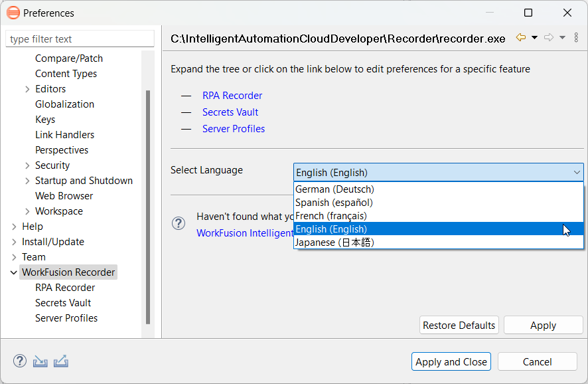Click the help question mark icon at bottom left
588x384 pixels.
coord(20,361)
